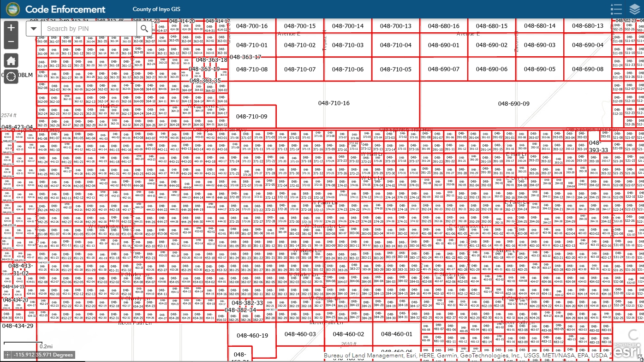Zoom in on the map
Viewport: 644px width, 362px height.
click(x=11, y=28)
